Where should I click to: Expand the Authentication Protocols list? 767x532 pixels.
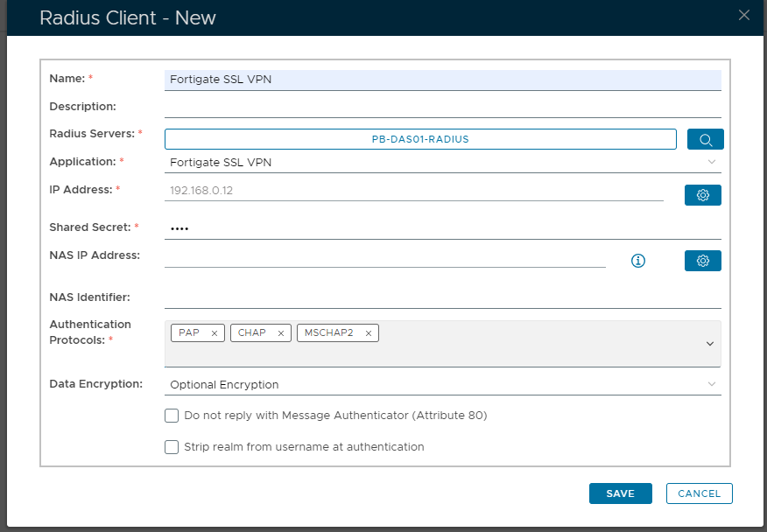click(x=710, y=344)
